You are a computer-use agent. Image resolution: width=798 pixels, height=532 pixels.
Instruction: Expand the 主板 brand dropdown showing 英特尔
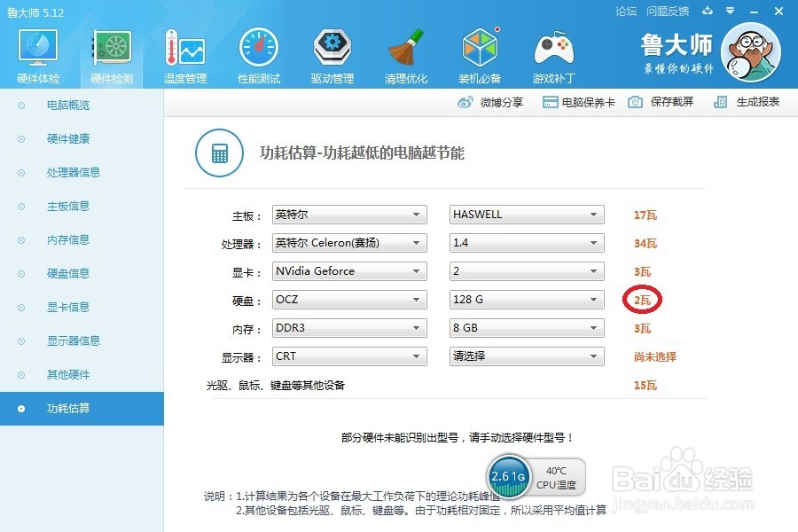tap(349, 215)
